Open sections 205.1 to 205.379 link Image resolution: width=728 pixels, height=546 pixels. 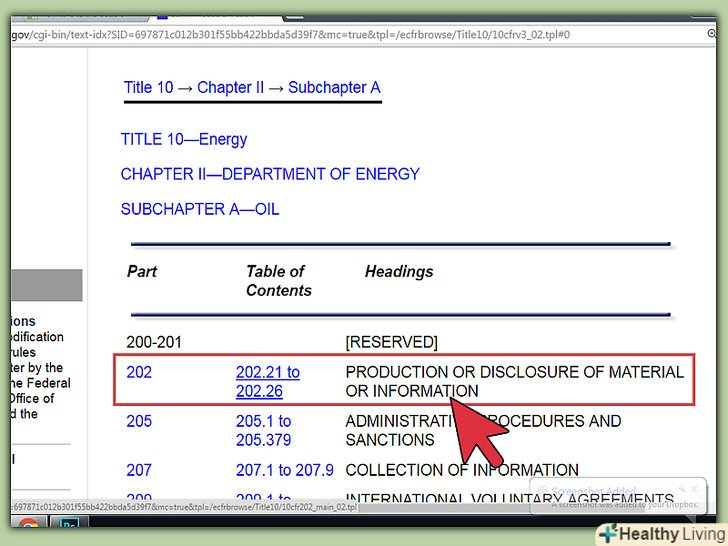(x=263, y=430)
